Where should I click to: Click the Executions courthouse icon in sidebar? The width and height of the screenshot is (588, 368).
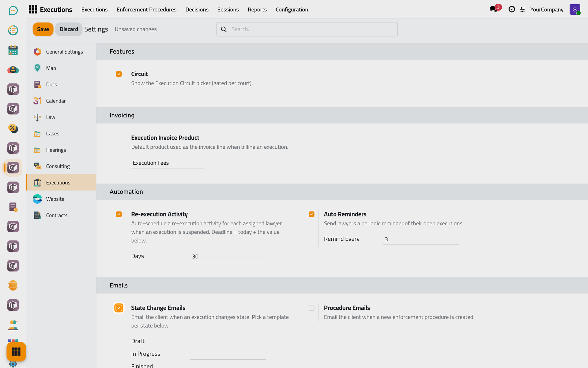pyautogui.click(x=37, y=182)
